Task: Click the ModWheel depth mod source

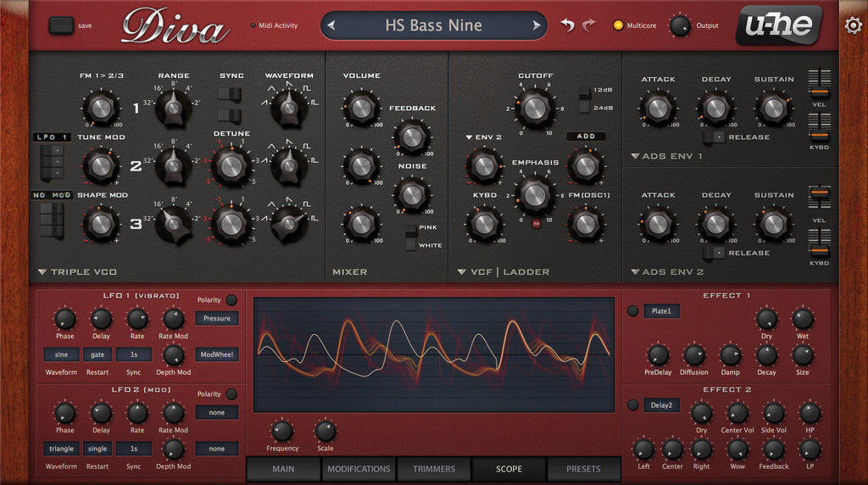Action: (216, 354)
